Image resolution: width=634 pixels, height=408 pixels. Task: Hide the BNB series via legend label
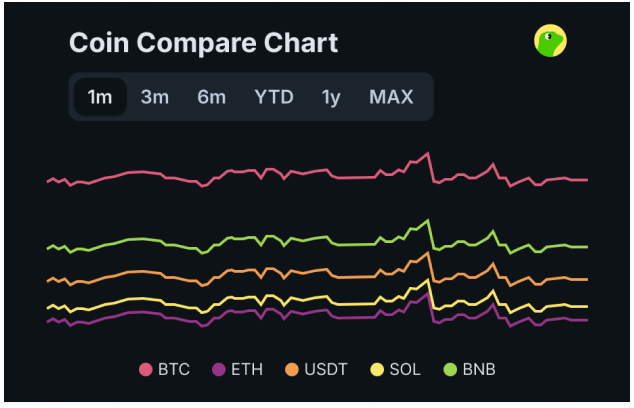point(479,370)
